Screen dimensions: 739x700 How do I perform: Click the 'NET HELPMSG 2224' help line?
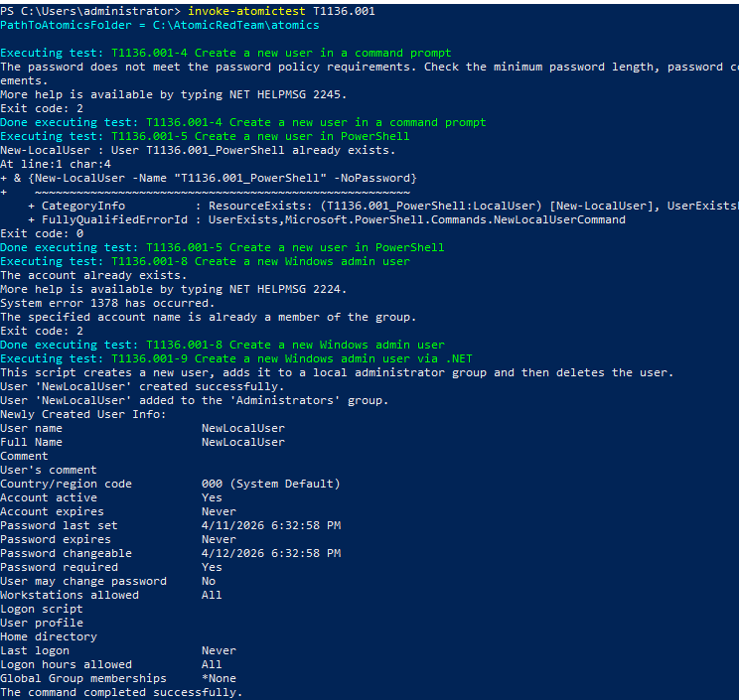(x=174, y=289)
